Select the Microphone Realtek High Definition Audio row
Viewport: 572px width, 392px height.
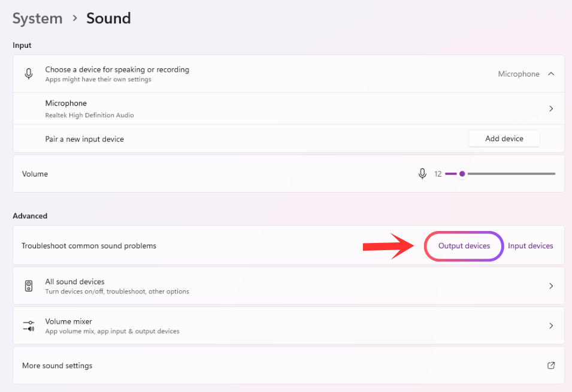tap(289, 109)
